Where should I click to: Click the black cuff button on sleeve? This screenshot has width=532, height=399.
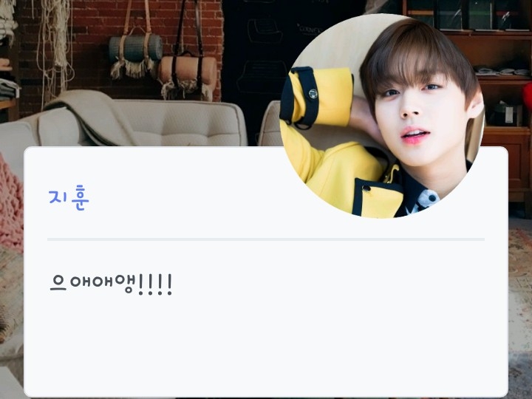pos(313,93)
